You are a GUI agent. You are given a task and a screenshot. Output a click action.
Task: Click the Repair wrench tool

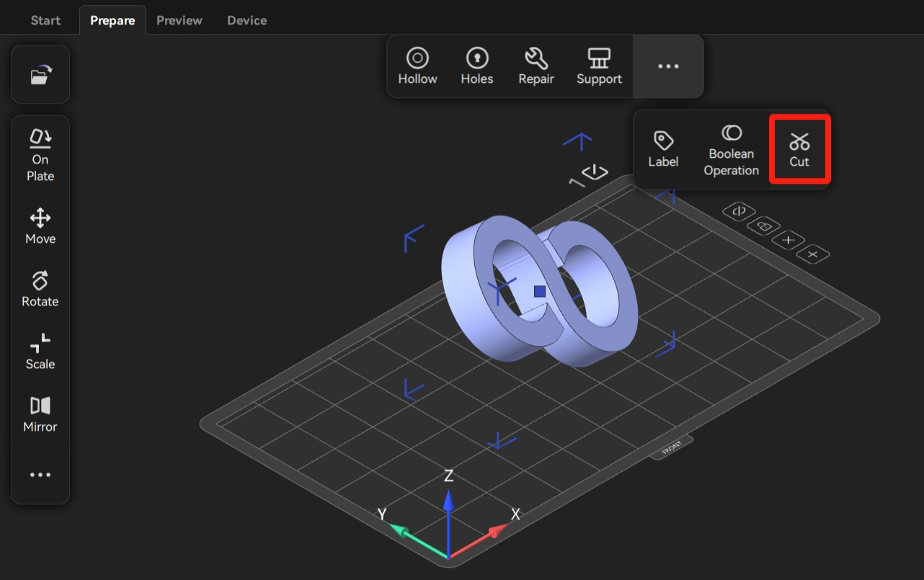(536, 66)
